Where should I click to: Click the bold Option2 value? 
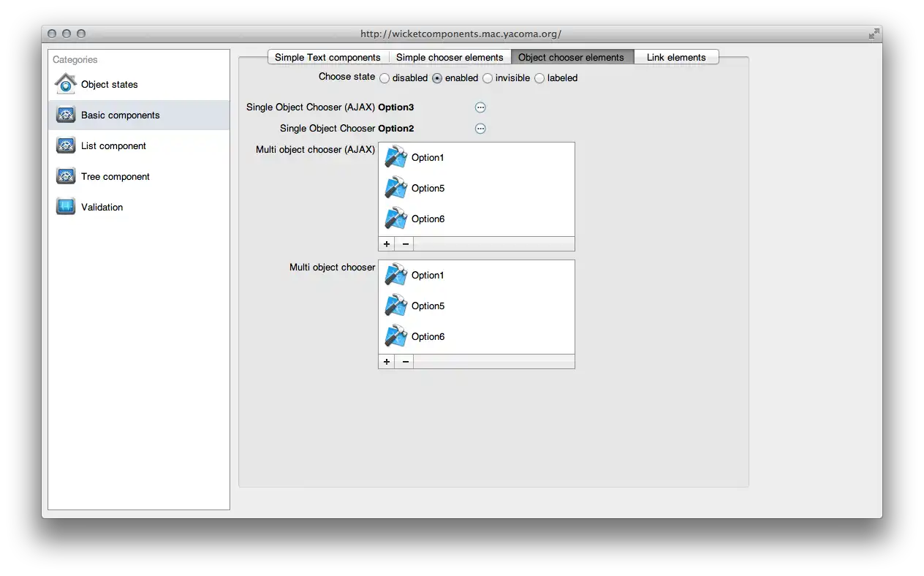click(395, 129)
